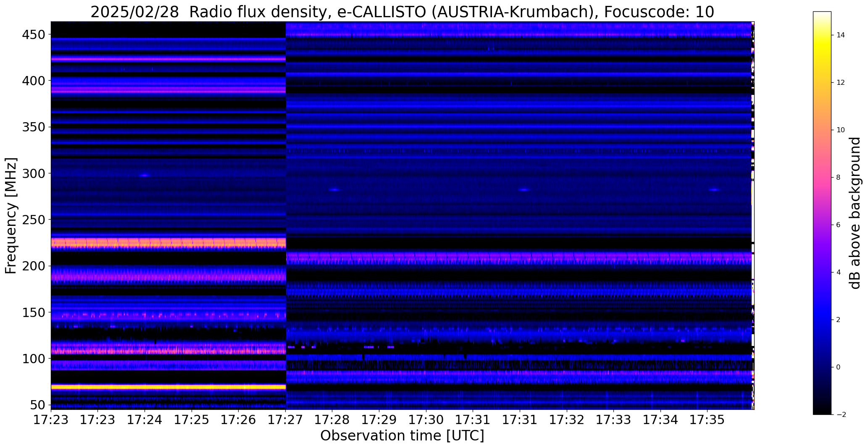This screenshot has height=448, width=868.
Task: Click the 350 tick on the frequency axis
Action: click(33, 127)
